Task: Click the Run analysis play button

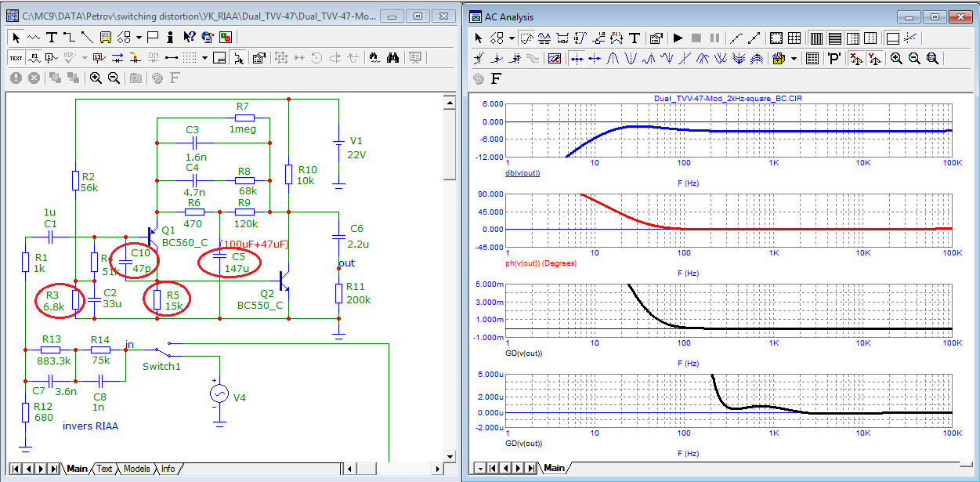Action: pyautogui.click(x=678, y=38)
